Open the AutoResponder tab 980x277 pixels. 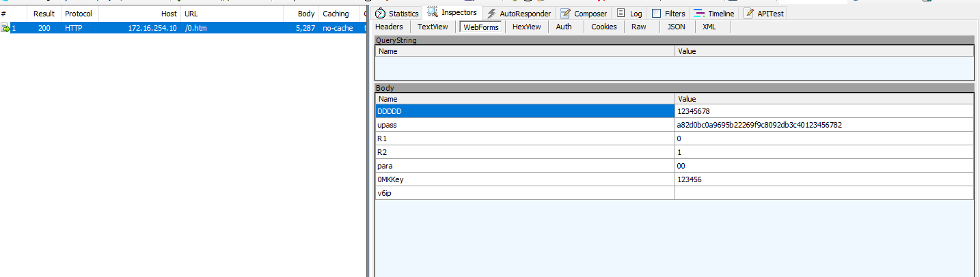519,13
